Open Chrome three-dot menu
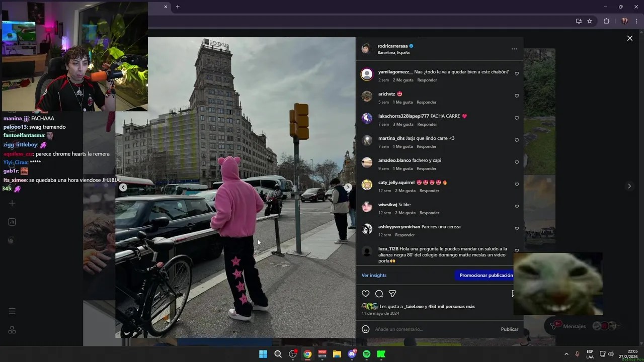The image size is (644, 362). coord(637,21)
